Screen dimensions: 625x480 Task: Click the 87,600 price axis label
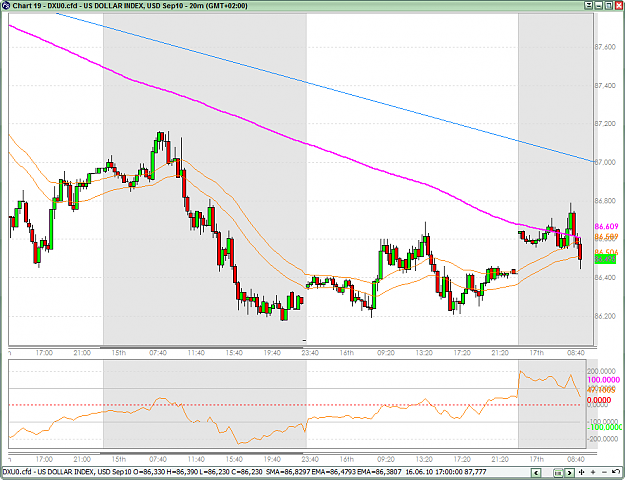[x=605, y=47]
